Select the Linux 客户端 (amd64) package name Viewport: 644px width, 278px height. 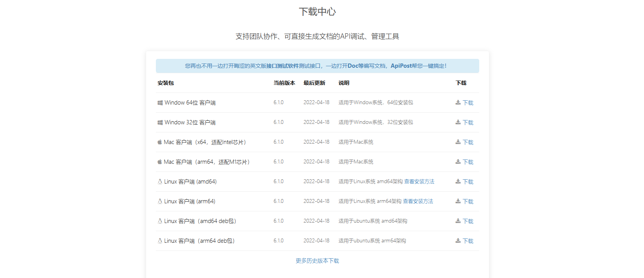pos(190,182)
